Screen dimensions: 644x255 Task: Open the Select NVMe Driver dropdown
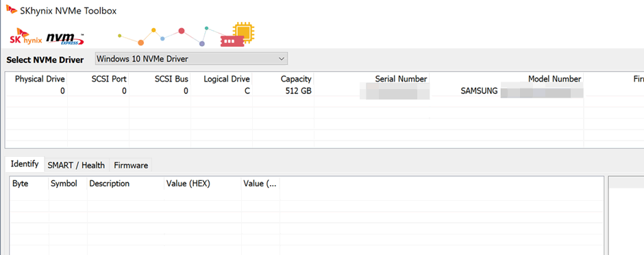[191, 59]
